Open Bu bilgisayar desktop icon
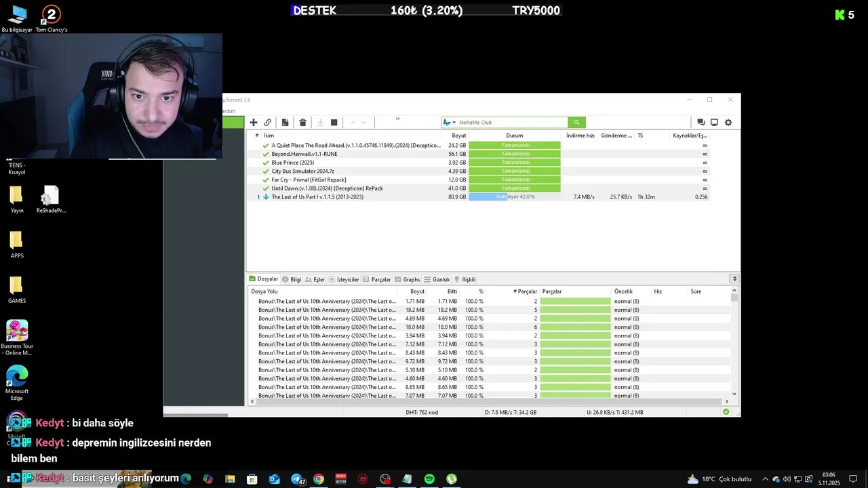 coord(17,18)
